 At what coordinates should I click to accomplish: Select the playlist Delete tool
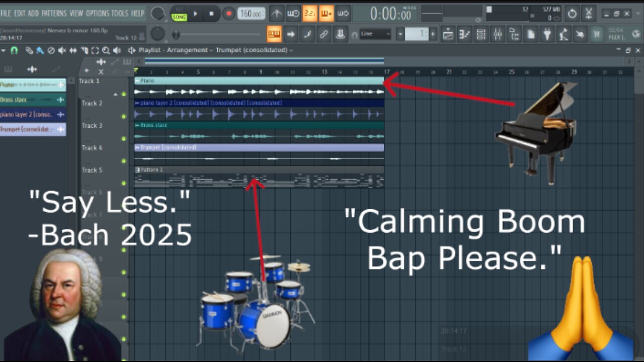[x=51, y=50]
